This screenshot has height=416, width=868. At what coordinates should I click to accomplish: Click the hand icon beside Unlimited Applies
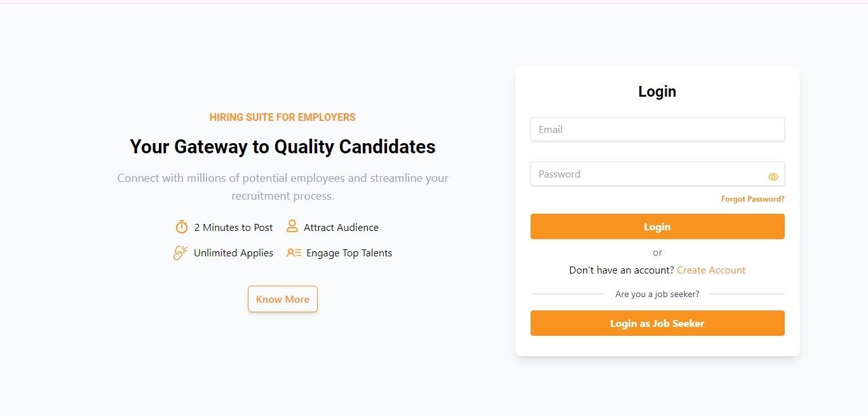(180, 253)
